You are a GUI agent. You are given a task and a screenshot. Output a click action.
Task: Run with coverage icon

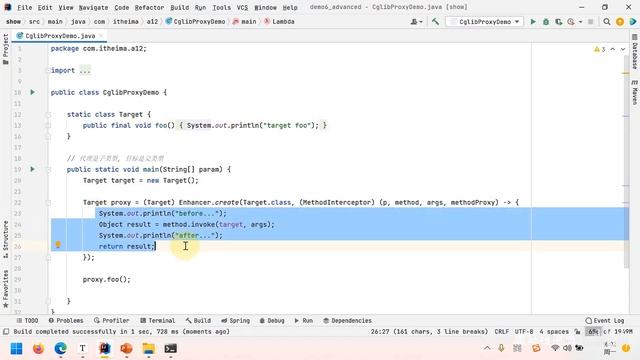click(558, 22)
